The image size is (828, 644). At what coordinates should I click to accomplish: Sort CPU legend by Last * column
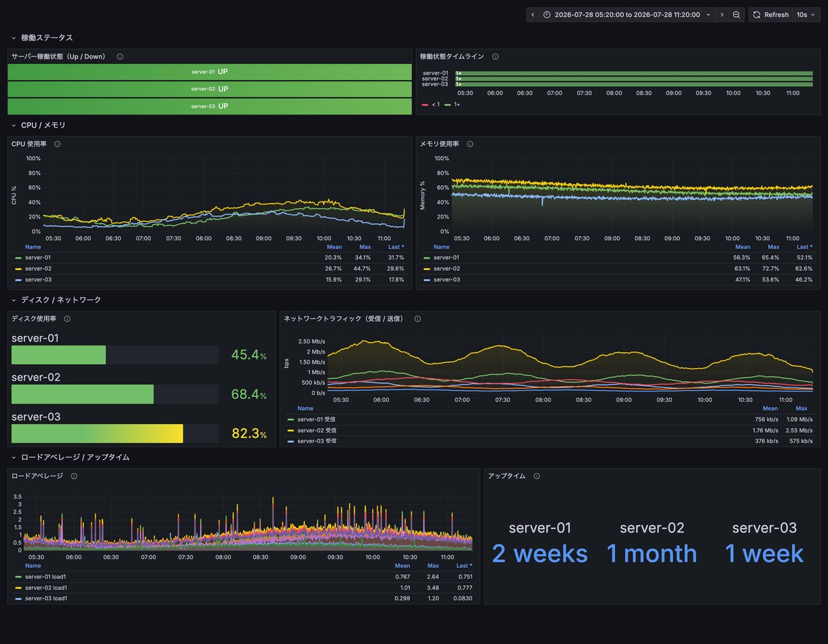[x=396, y=247]
